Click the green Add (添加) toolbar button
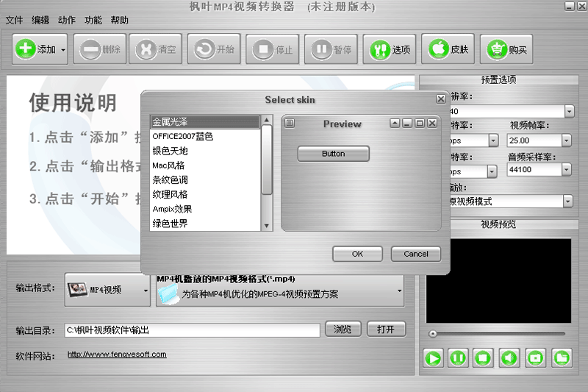 [35, 49]
